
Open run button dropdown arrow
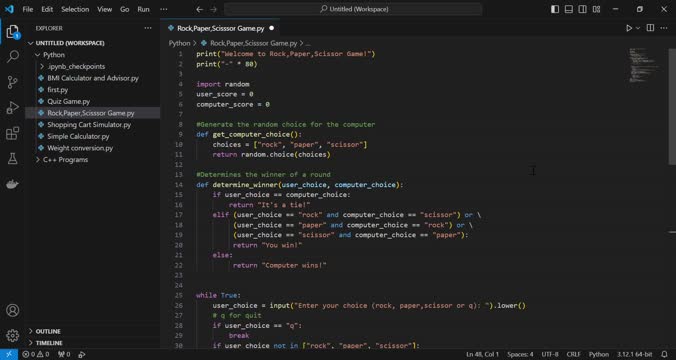[x=638, y=28]
